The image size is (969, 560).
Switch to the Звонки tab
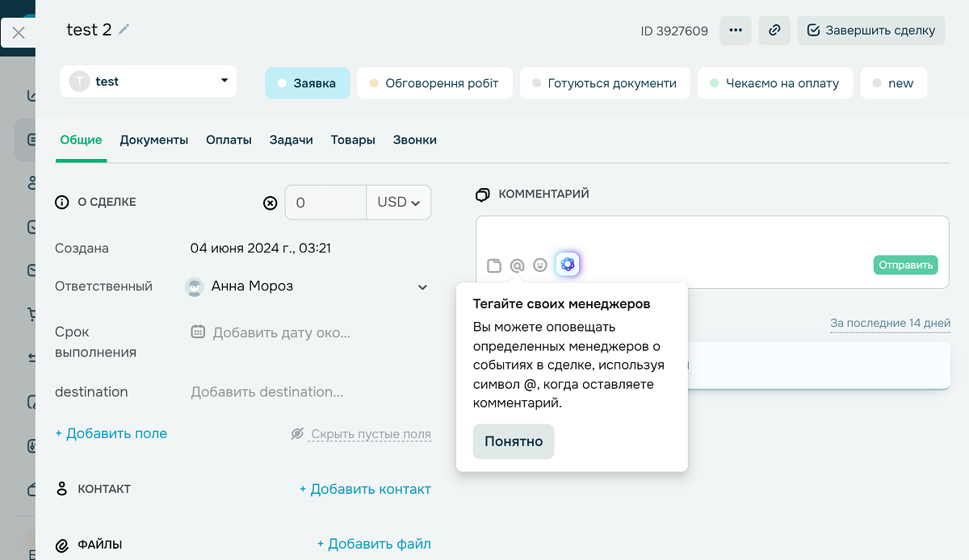415,140
